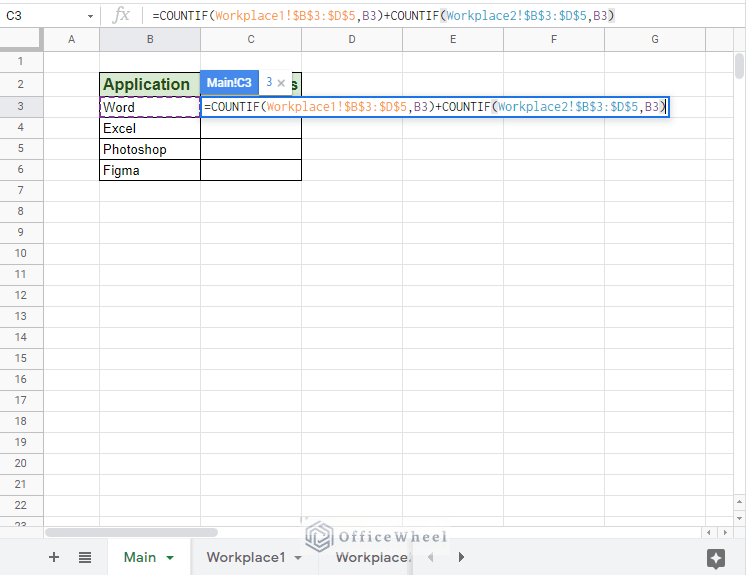Select the Photoshop cell

click(150, 149)
